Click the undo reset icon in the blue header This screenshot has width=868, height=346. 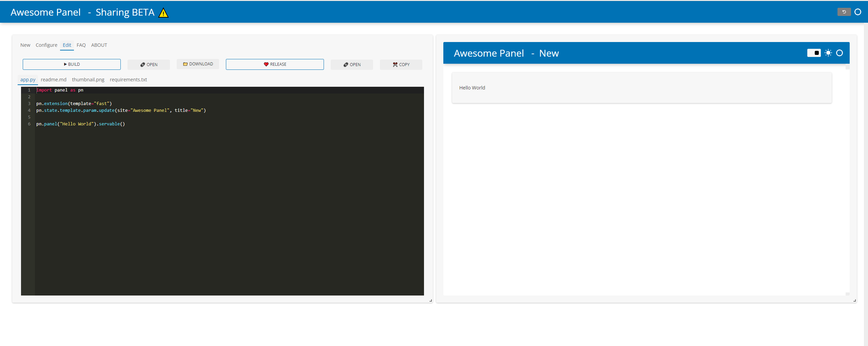(x=844, y=12)
